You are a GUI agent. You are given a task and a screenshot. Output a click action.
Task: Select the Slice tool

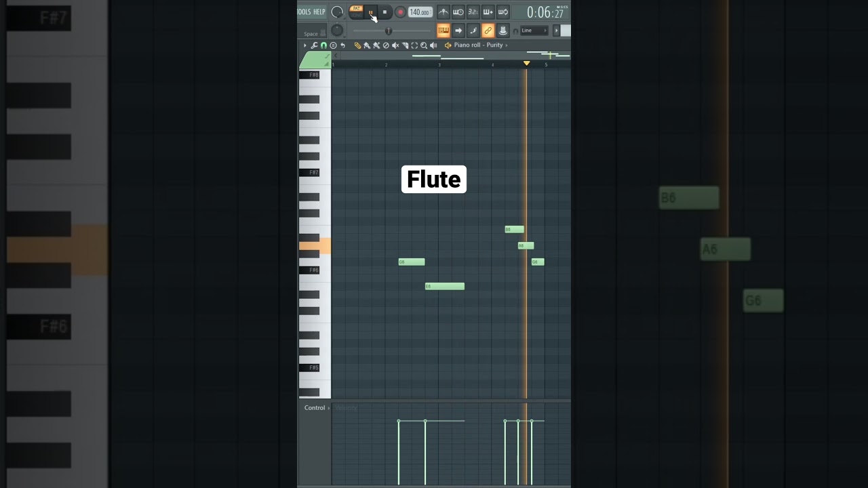405,45
